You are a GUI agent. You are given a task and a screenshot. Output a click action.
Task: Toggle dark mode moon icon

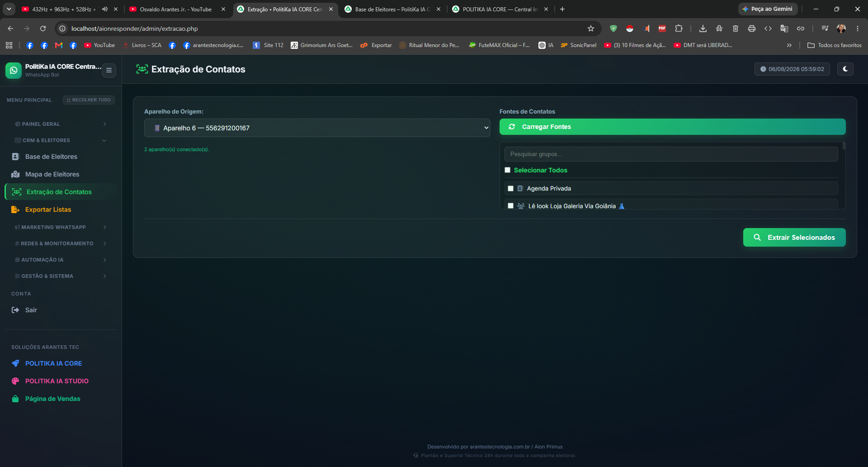[x=845, y=69]
